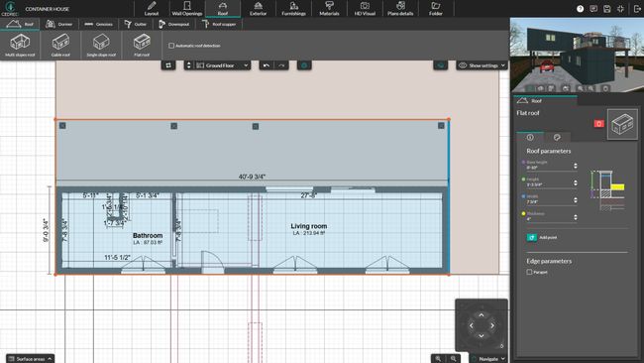The image size is (644, 363).
Task: Open the help question mark icon
Action: pyautogui.click(x=580, y=9)
